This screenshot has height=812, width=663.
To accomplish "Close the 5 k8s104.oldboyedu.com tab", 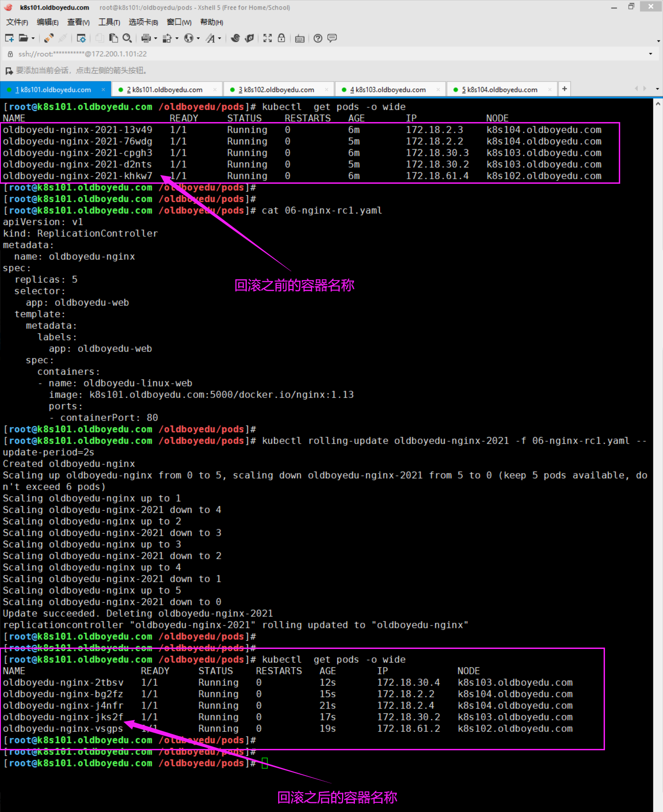I will coord(550,90).
